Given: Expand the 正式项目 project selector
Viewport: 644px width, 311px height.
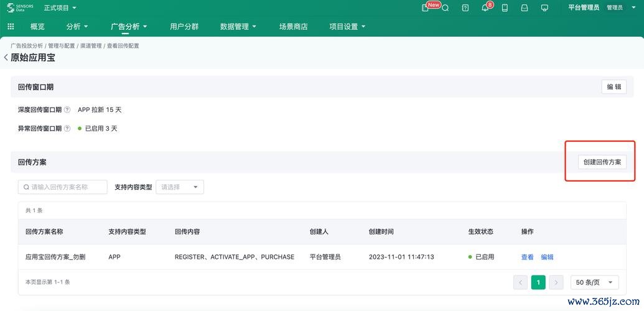Looking at the screenshot, I should tap(60, 8).
